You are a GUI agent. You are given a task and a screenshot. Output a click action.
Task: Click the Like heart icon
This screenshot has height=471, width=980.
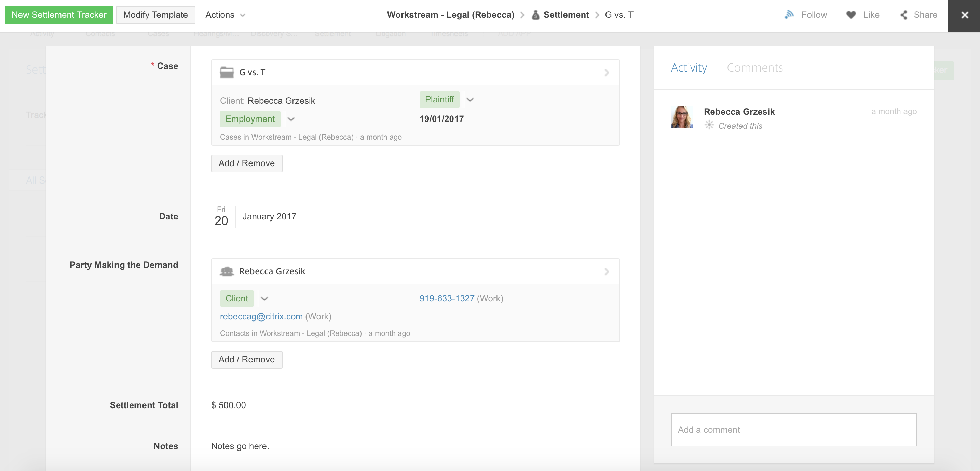coord(851,15)
